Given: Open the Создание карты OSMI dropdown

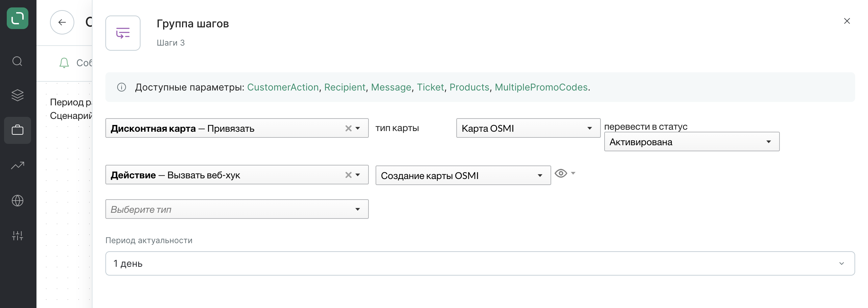Looking at the screenshot, I should [x=463, y=175].
